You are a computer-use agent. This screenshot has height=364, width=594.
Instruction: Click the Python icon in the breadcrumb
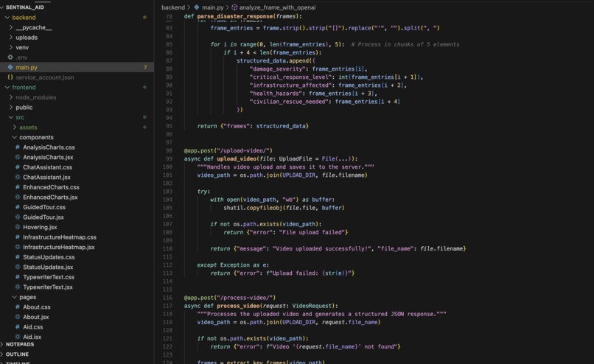[197, 7]
